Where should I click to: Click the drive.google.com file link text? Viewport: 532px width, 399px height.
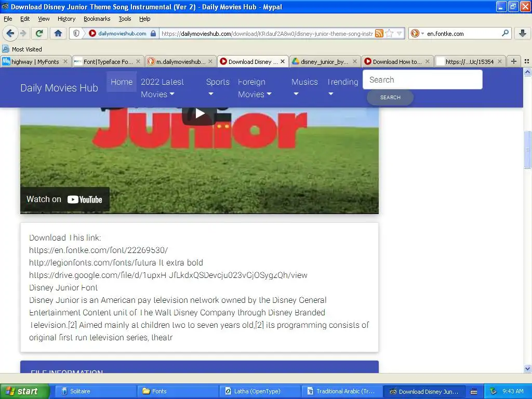168,275
